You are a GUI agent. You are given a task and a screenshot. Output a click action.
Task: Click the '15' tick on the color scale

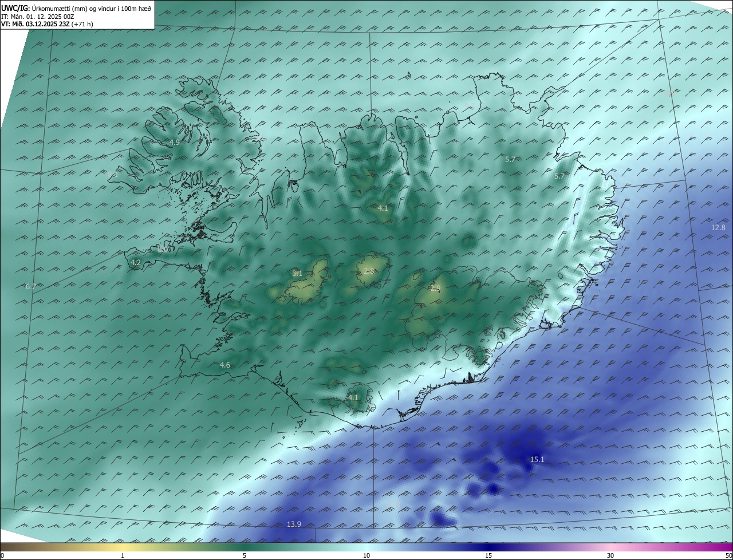tap(488, 555)
